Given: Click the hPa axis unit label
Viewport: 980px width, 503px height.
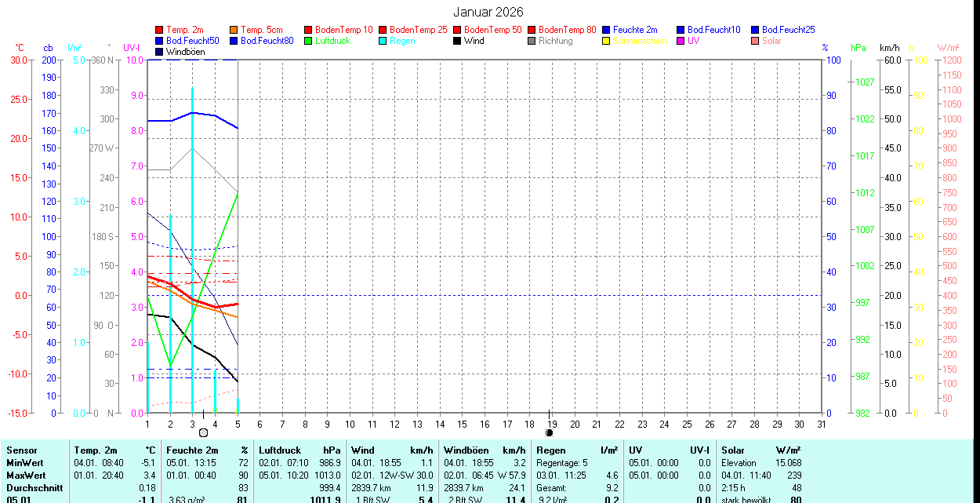Looking at the screenshot, I should (x=858, y=48).
